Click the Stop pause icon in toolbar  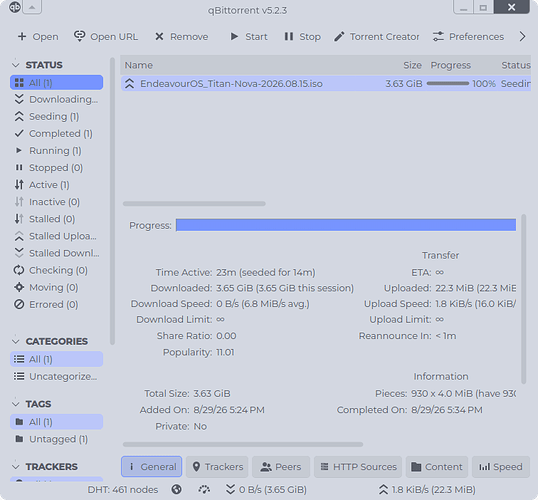coord(289,36)
